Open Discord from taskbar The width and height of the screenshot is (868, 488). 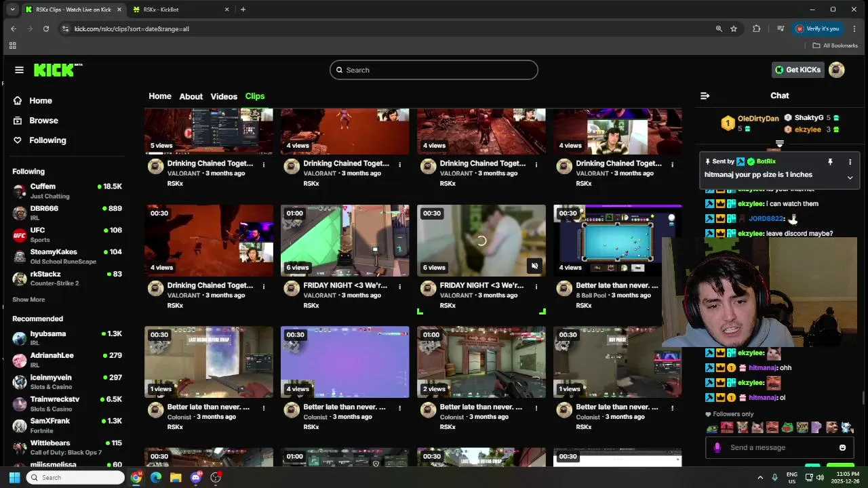pos(196,477)
